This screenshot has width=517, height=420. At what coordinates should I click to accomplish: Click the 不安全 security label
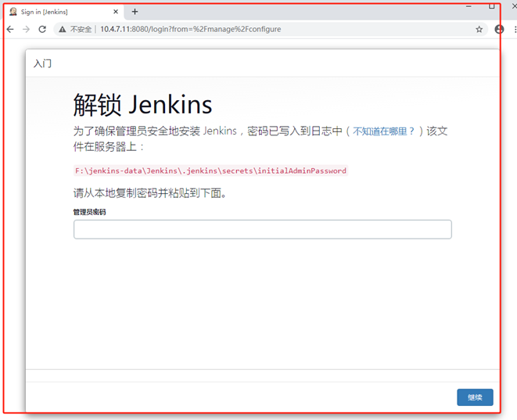(x=81, y=30)
